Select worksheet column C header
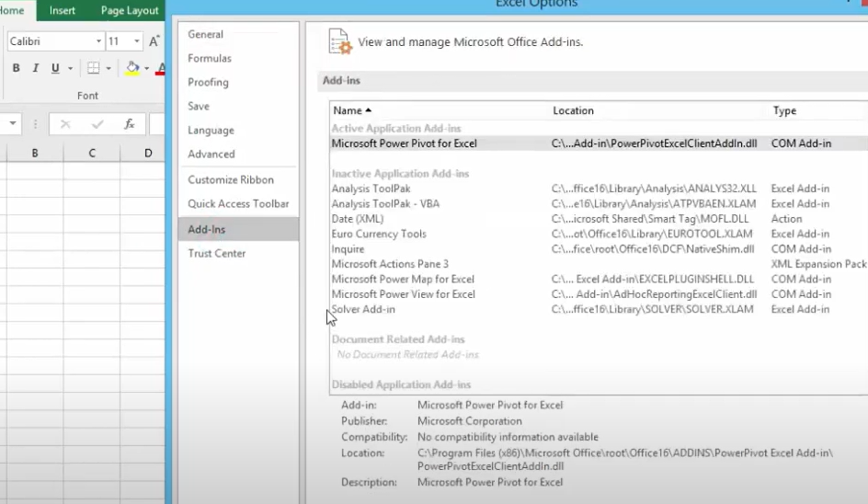The height and width of the screenshot is (504, 868). 92,153
